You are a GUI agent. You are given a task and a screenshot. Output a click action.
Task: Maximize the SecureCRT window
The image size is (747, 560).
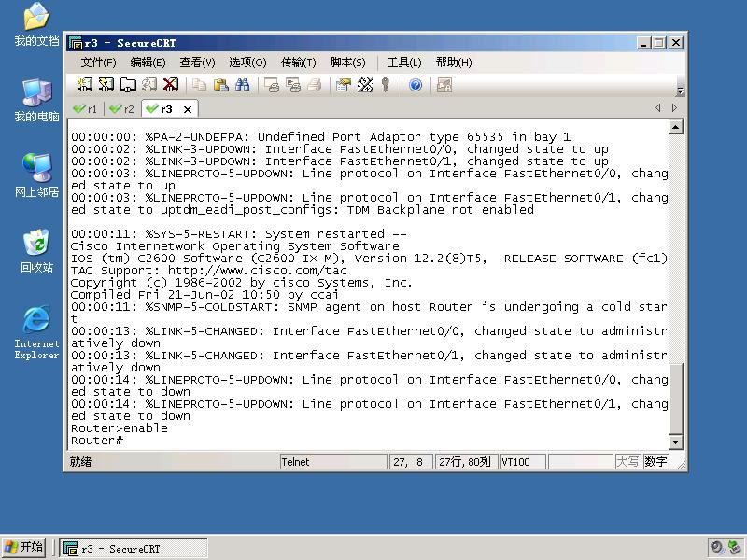(659, 43)
